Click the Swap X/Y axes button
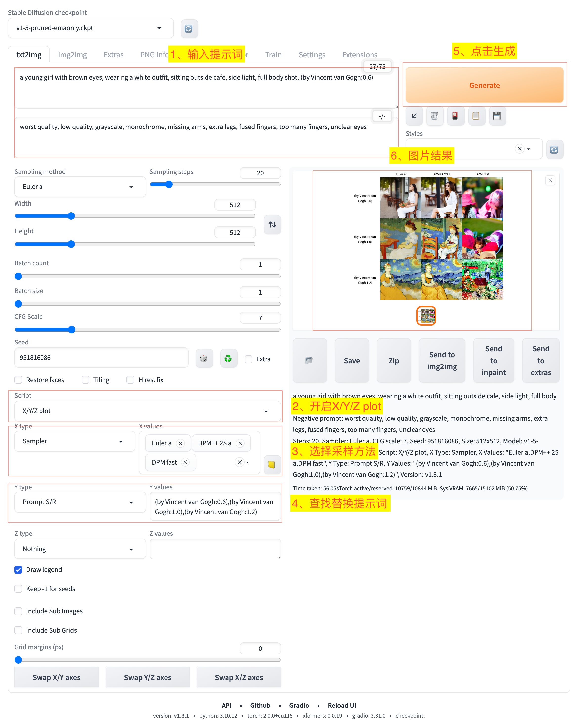578x728 pixels. pos(56,677)
